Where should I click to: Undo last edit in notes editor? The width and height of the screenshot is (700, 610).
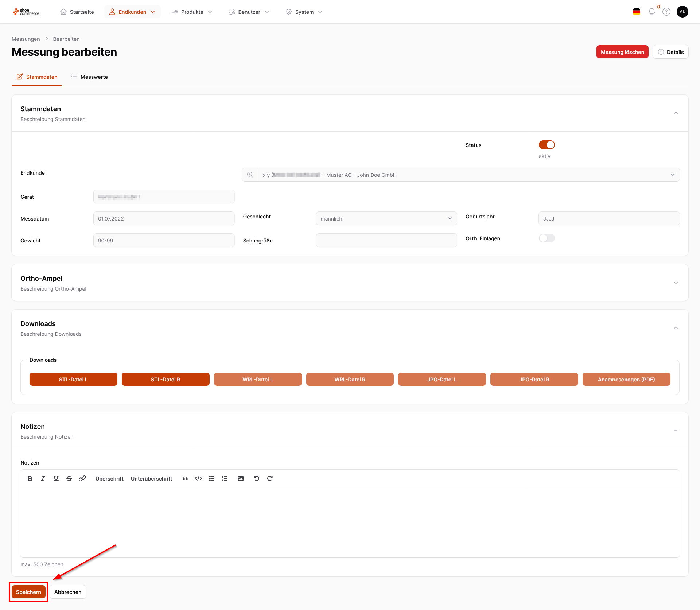click(257, 478)
